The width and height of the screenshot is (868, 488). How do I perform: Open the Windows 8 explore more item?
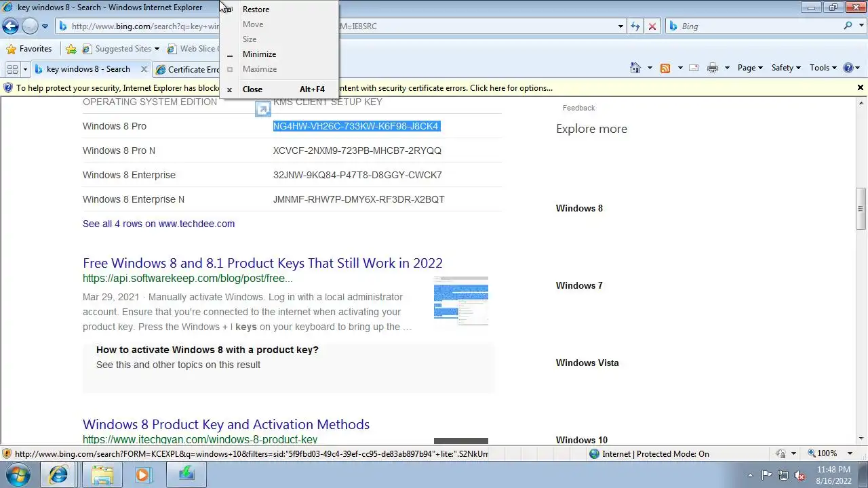click(579, 208)
